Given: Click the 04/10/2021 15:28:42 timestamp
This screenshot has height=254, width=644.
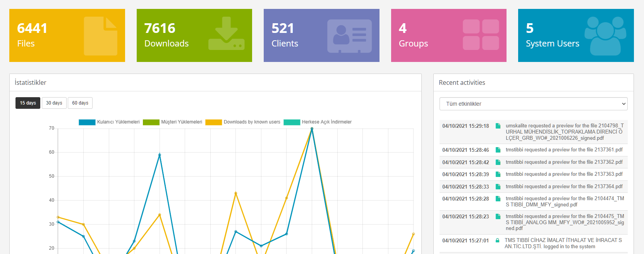Looking at the screenshot, I should pos(465,162).
